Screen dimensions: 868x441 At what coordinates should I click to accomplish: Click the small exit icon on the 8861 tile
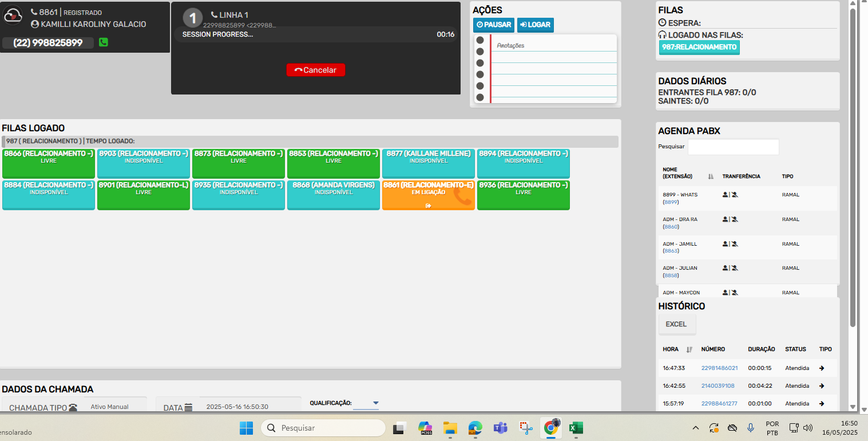(x=428, y=206)
